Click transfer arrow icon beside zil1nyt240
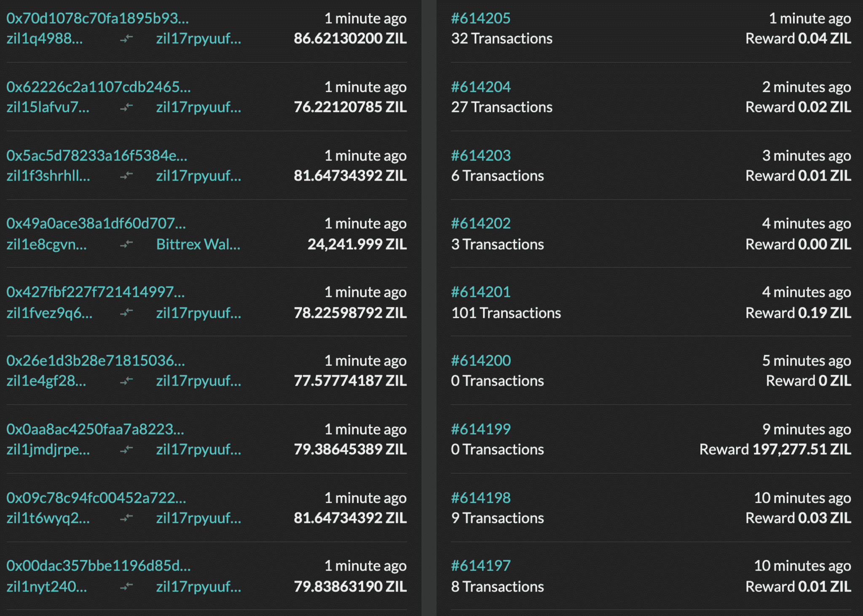The image size is (863, 616). point(126,587)
